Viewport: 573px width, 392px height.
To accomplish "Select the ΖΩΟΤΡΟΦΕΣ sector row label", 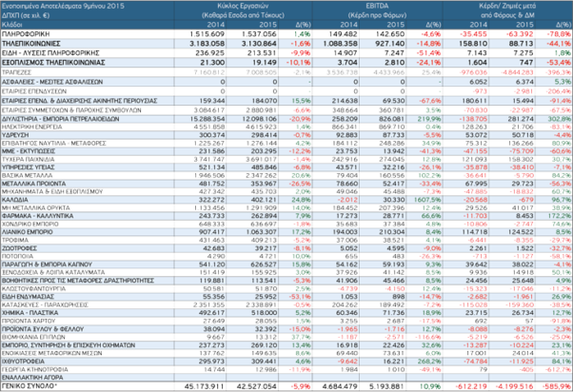I will [21, 247].
